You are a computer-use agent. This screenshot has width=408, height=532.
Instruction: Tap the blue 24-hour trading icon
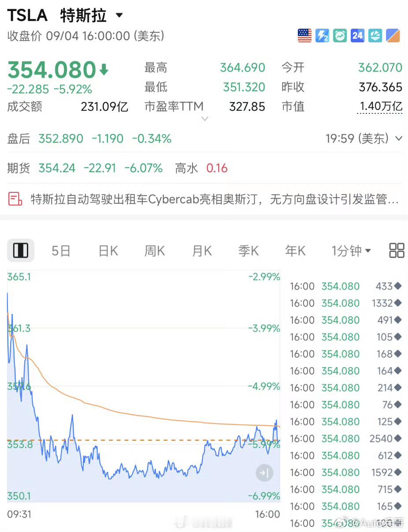coord(357,35)
